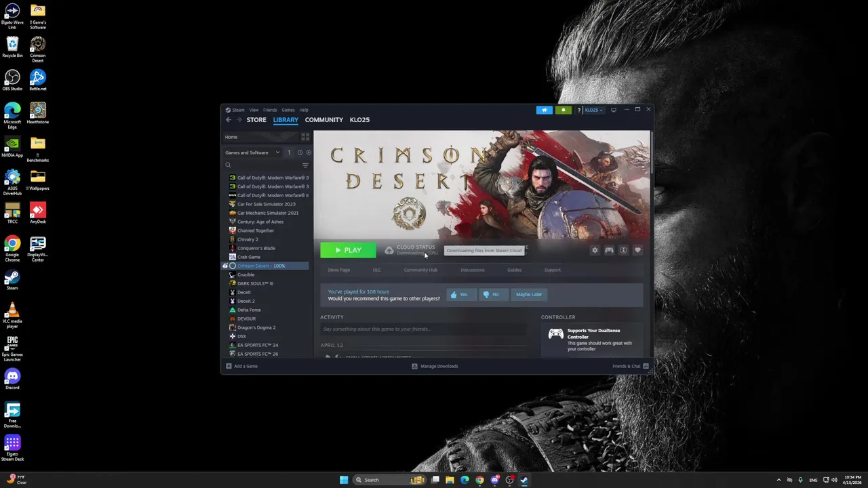The image size is (868, 488).
Task: Select Dragon's Dogma 2 in library
Action: coord(256,327)
